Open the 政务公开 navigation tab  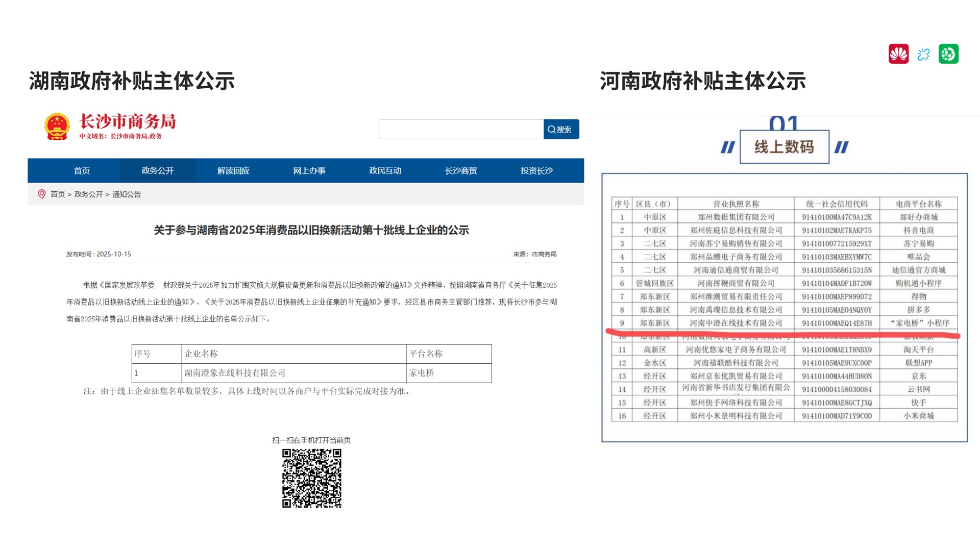(x=158, y=170)
